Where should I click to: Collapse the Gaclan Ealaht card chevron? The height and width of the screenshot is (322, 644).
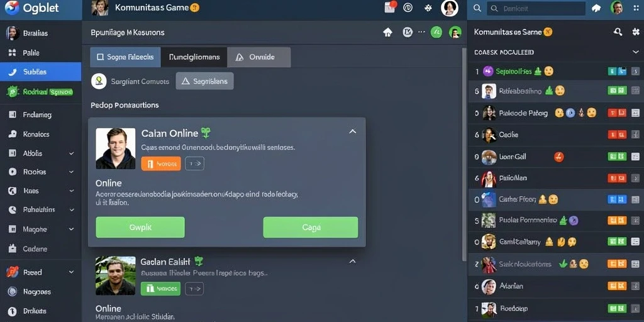tap(352, 261)
